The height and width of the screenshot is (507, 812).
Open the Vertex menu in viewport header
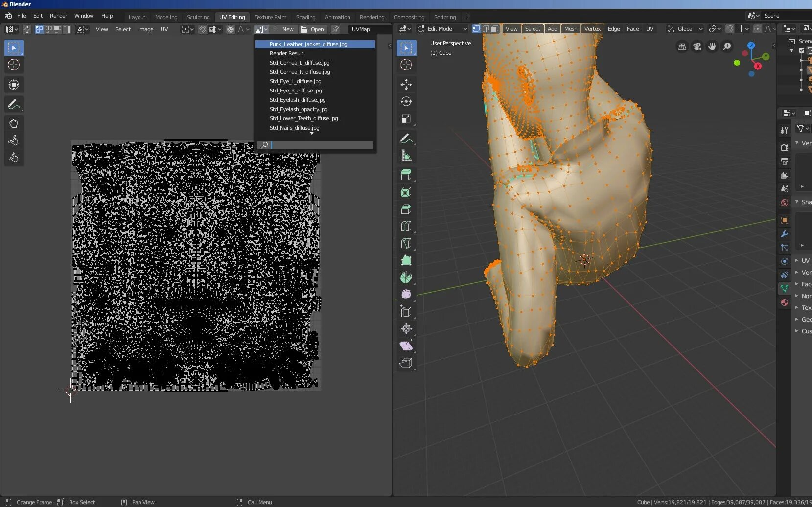(592, 29)
